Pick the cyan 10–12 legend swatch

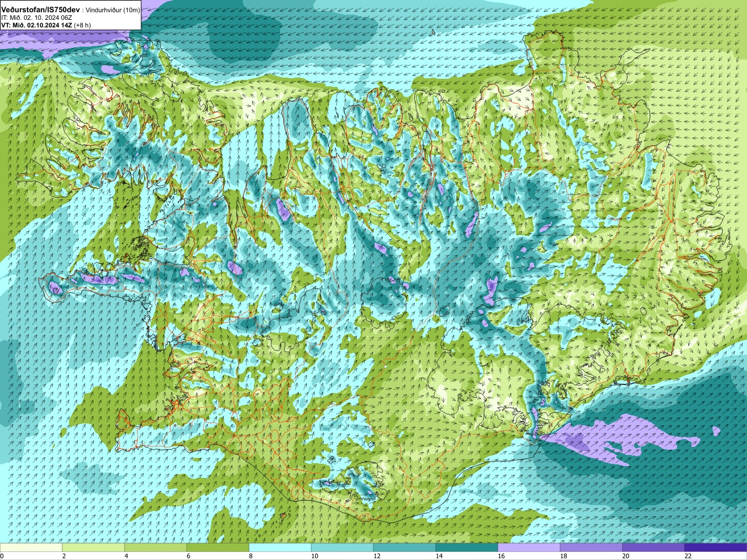(x=342, y=548)
